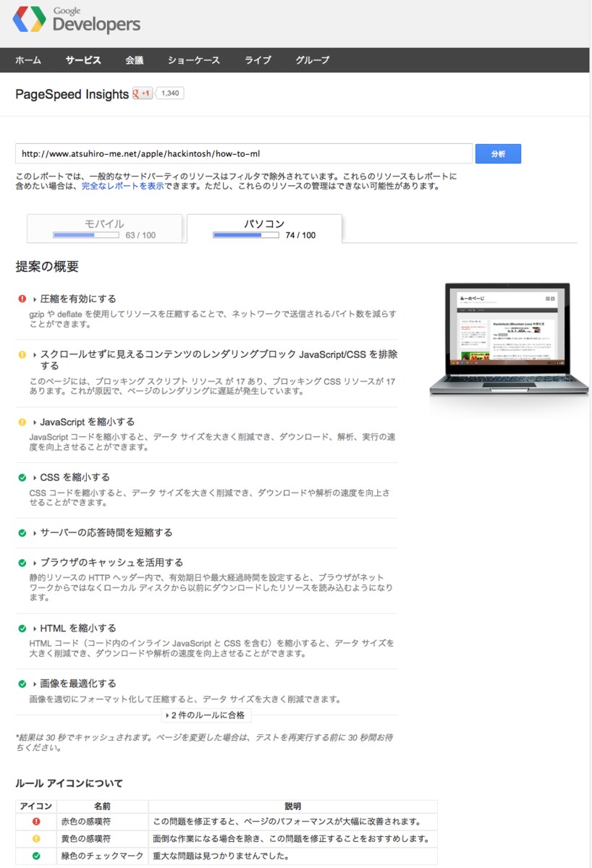Open the ショーケース menu item
The width and height of the screenshot is (592, 868).
tap(193, 60)
